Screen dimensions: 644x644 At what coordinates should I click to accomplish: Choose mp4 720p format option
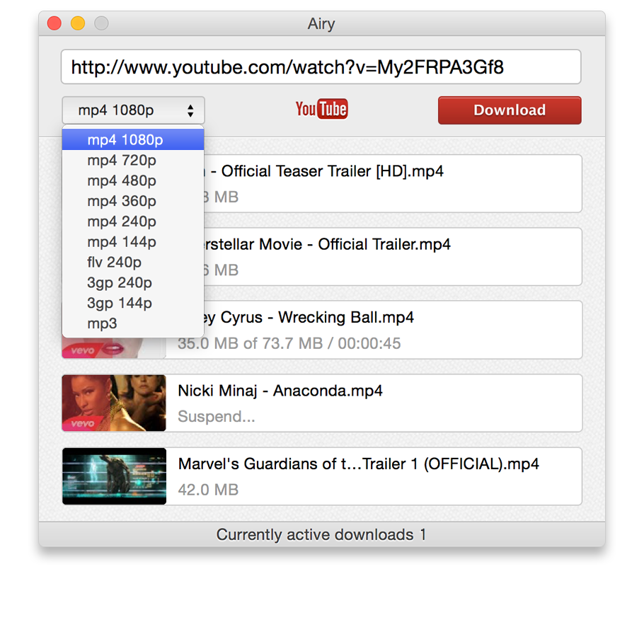[x=133, y=160]
